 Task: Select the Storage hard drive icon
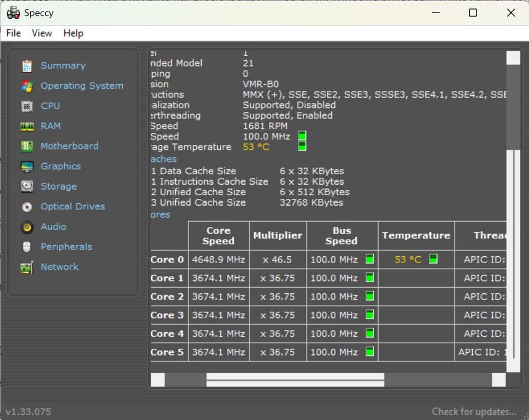pyautogui.click(x=27, y=187)
